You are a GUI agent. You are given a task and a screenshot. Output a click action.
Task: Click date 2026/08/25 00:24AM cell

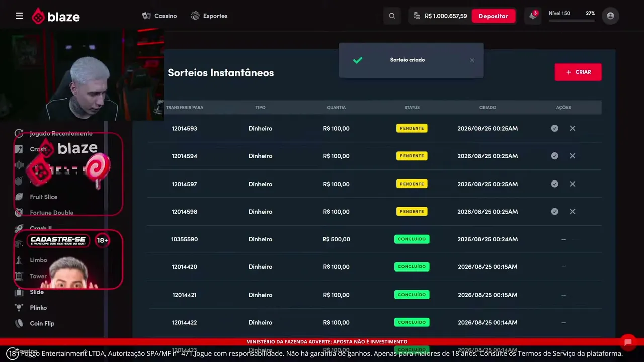488,239
